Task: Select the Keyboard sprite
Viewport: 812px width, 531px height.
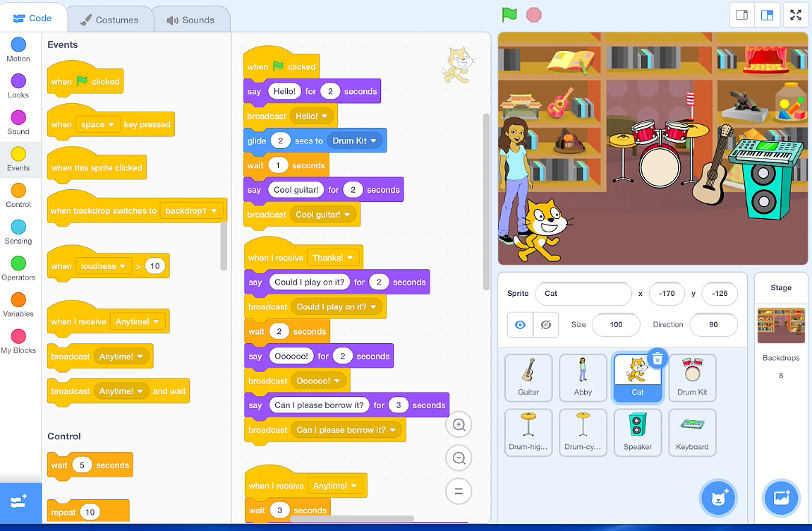Action: pos(692,432)
